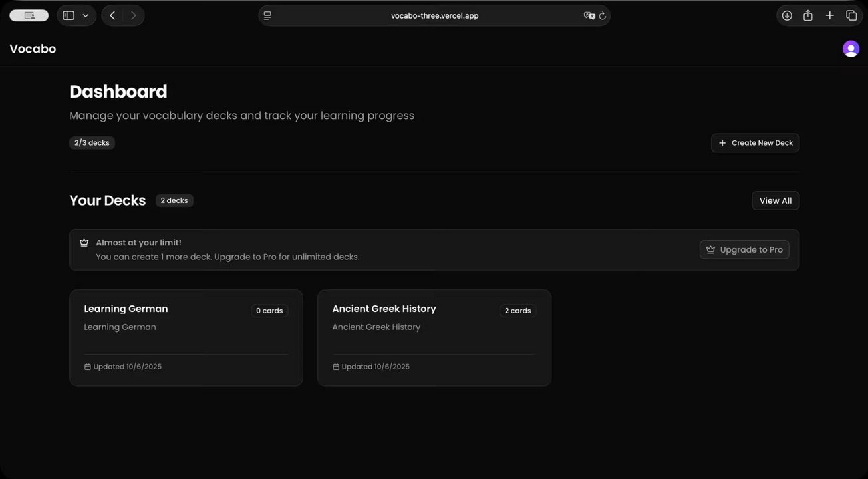Click the translate page icon
Screen dimensions: 868x479
click(x=589, y=15)
